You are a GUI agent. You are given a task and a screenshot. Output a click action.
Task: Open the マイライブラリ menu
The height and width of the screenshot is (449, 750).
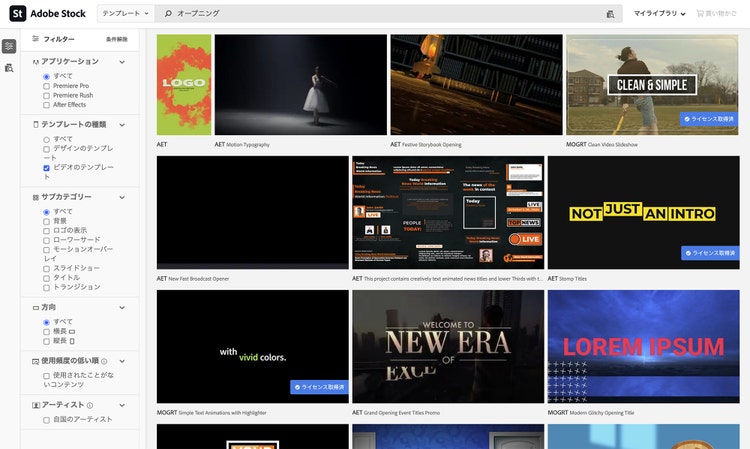click(x=660, y=14)
